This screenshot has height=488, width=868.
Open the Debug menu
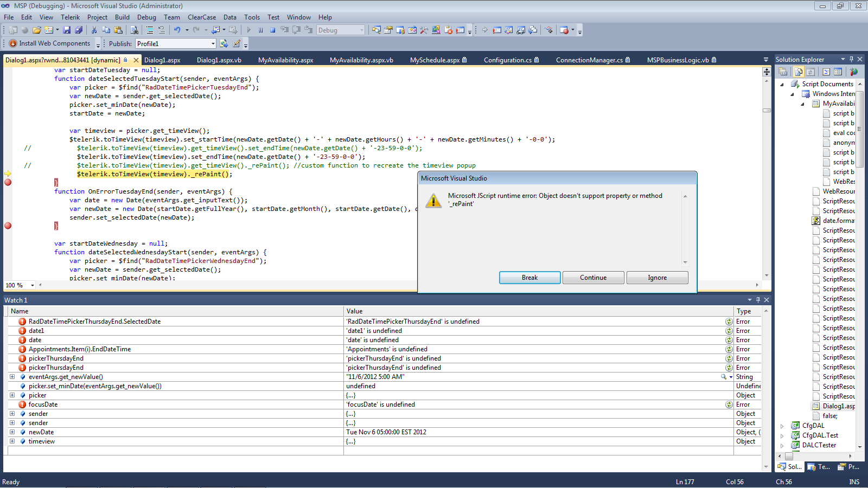[146, 17]
